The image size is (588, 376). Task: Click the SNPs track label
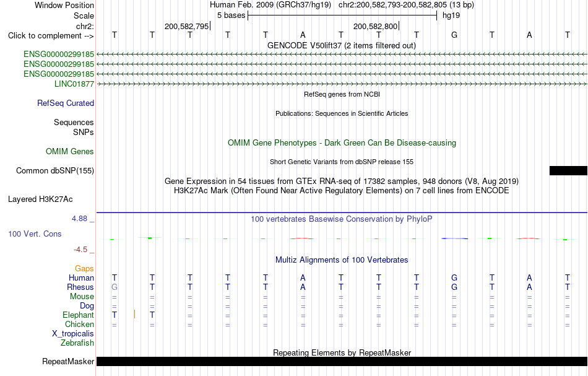[x=84, y=132]
